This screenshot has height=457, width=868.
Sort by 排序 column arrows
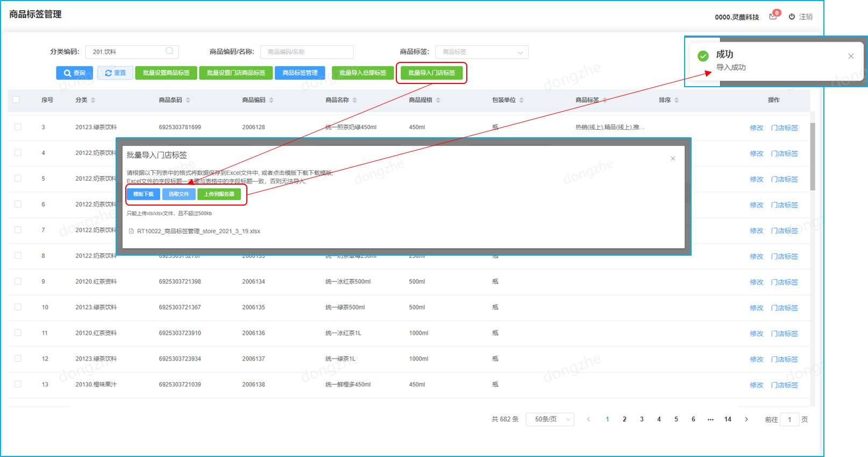677,100
